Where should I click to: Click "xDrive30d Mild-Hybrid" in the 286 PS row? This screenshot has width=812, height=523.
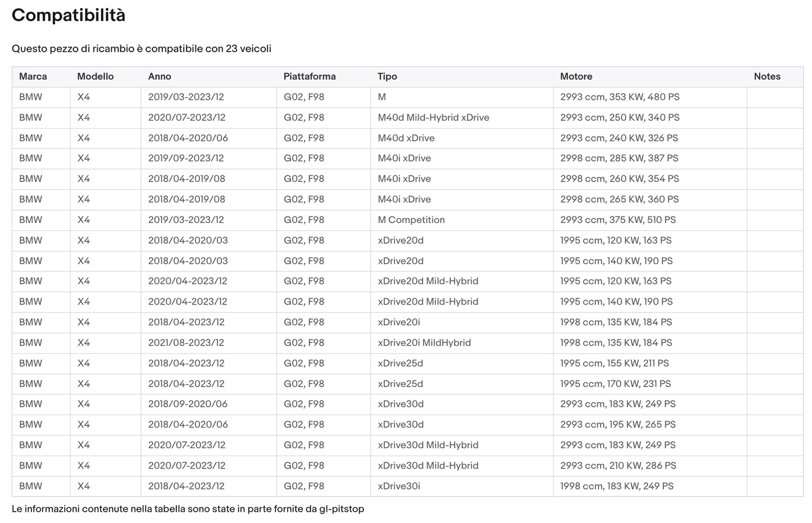[x=428, y=466]
